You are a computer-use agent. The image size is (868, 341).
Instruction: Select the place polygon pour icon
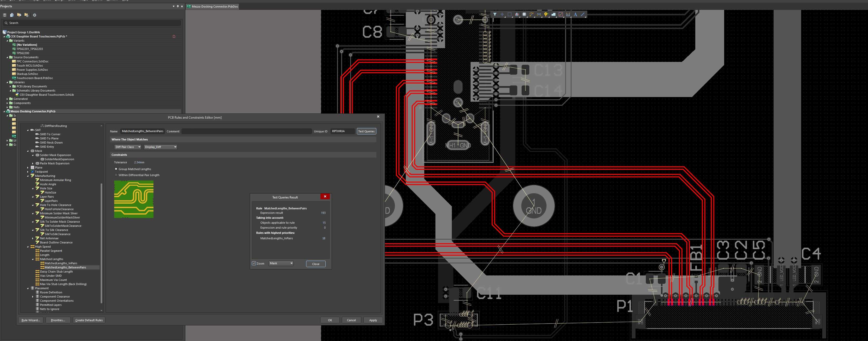click(554, 15)
